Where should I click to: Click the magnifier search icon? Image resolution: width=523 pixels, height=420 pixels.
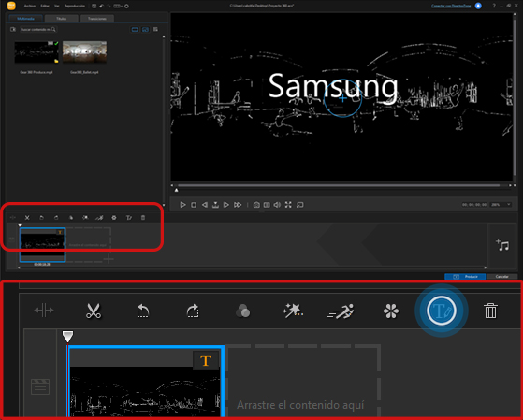53,29
